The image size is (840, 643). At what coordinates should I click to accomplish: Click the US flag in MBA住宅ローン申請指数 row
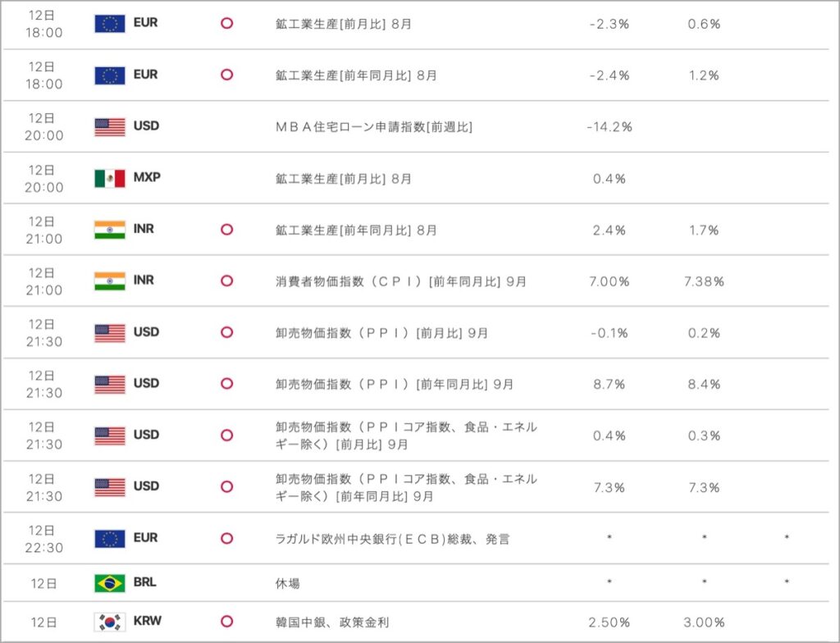(x=110, y=126)
